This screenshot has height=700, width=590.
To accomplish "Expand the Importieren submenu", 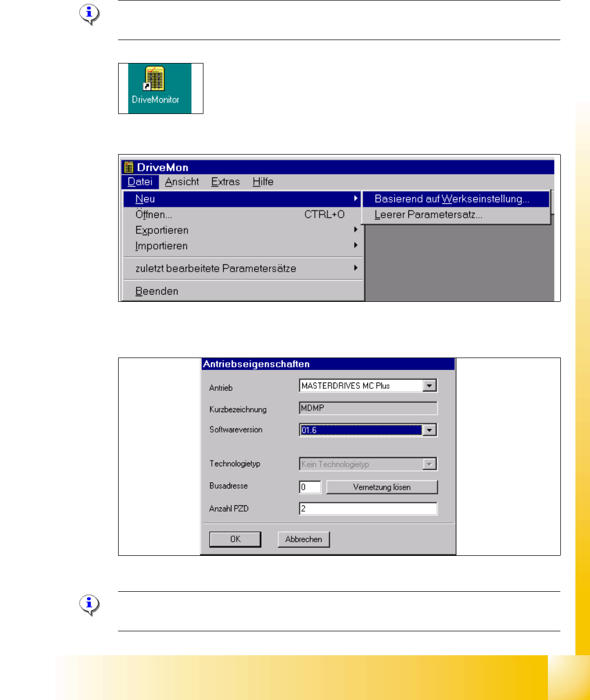I will 243,246.
